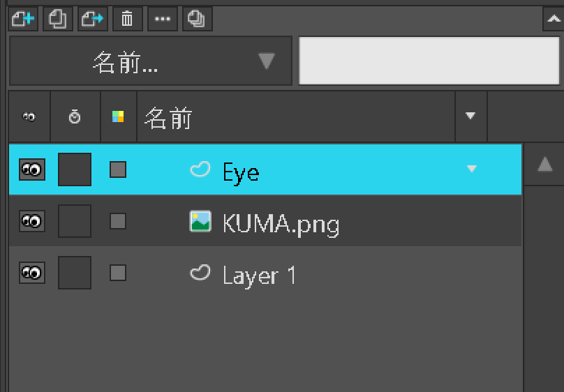Open layer settings via three-dots icon

tap(163, 19)
